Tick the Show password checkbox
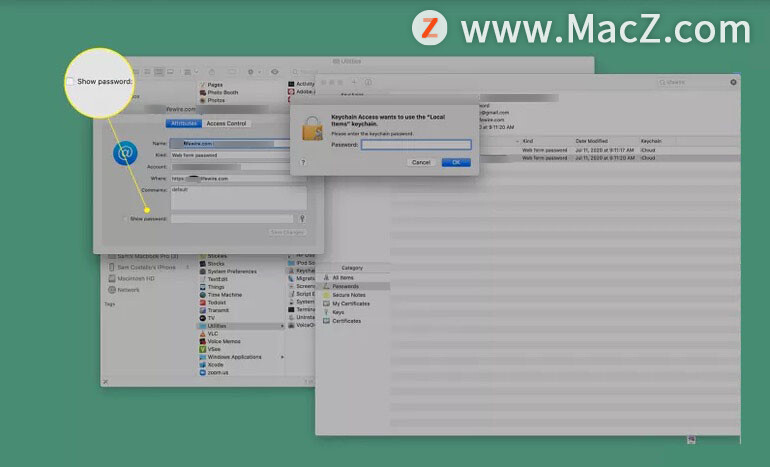This screenshot has width=770, height=467. pos(125,219)
